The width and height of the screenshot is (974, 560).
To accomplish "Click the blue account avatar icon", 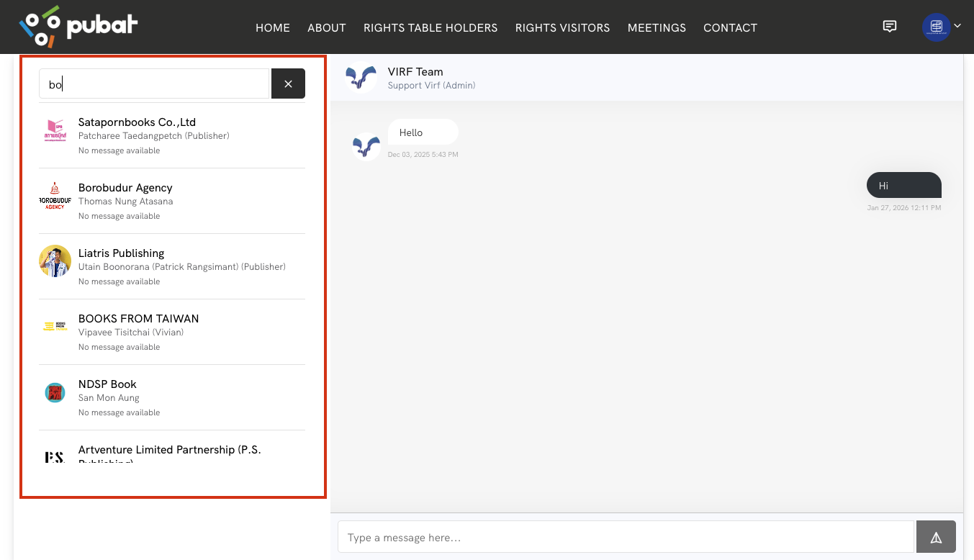I will pos(936,27).
